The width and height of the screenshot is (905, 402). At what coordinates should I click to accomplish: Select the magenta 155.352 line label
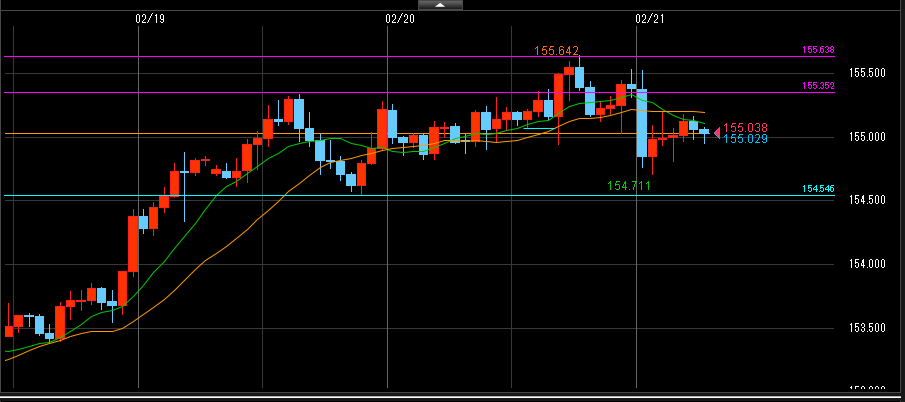(x=818, y=85)
